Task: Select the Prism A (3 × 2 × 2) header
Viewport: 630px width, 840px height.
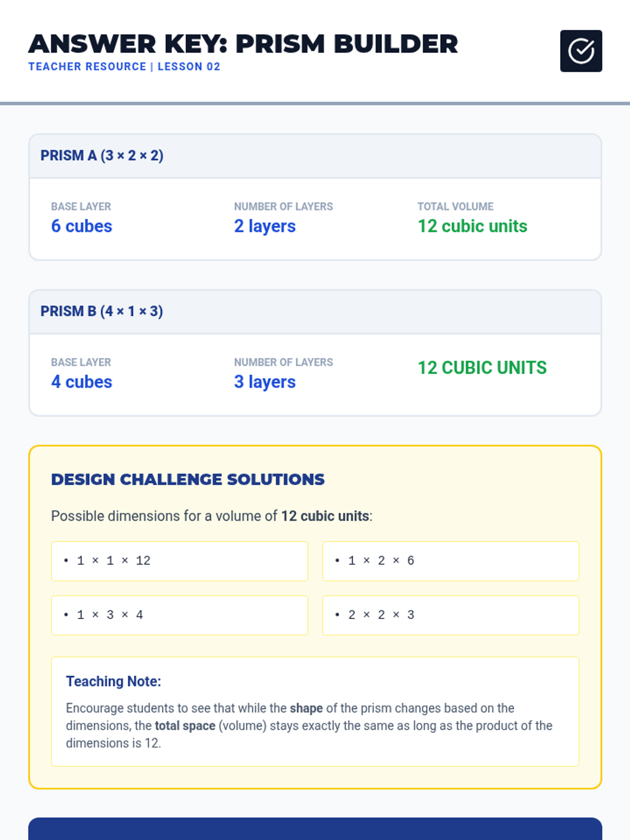Action: (315, 156)
